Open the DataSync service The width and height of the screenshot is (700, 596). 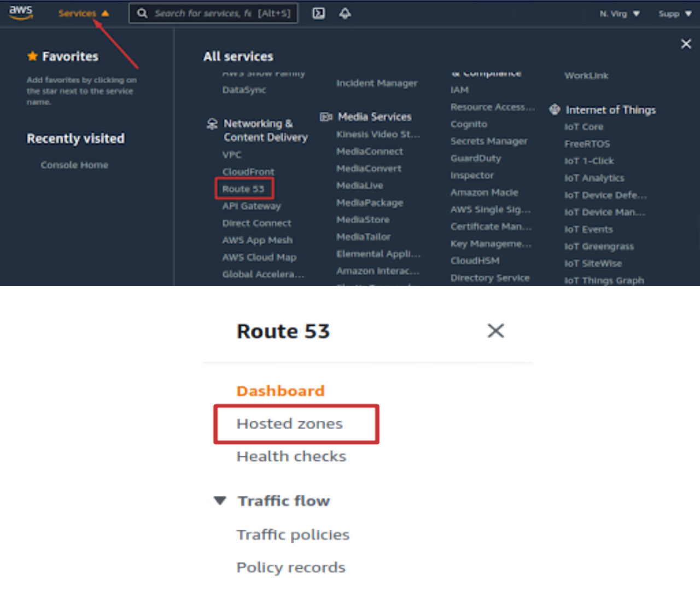pyautogui.click(x=244, y=90)
